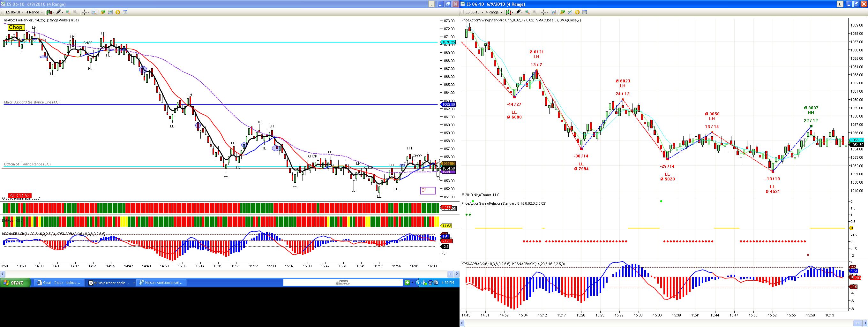Screen dimensions: 868x327
Task: Switch to the Gmail - Inbox taskbar window
Action: pos(59,283)
